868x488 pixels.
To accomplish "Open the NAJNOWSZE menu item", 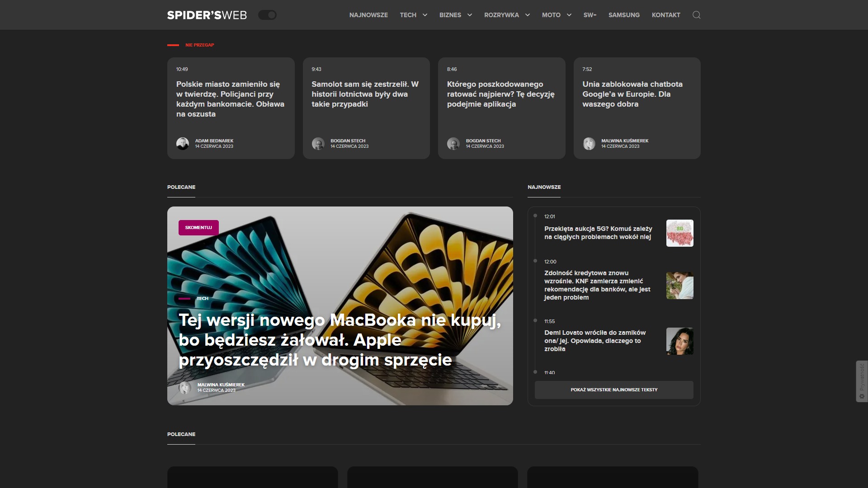I will [368, 15].
